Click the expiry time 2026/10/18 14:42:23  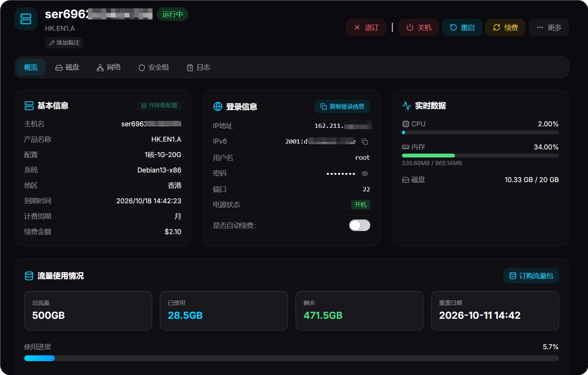(x=149, y=201)
